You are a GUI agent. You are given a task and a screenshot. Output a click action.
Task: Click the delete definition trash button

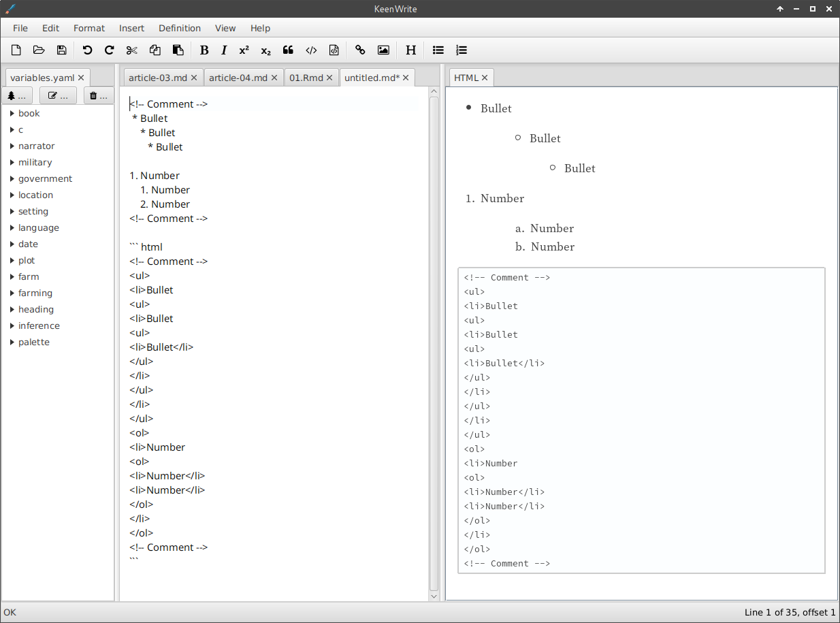99,96
